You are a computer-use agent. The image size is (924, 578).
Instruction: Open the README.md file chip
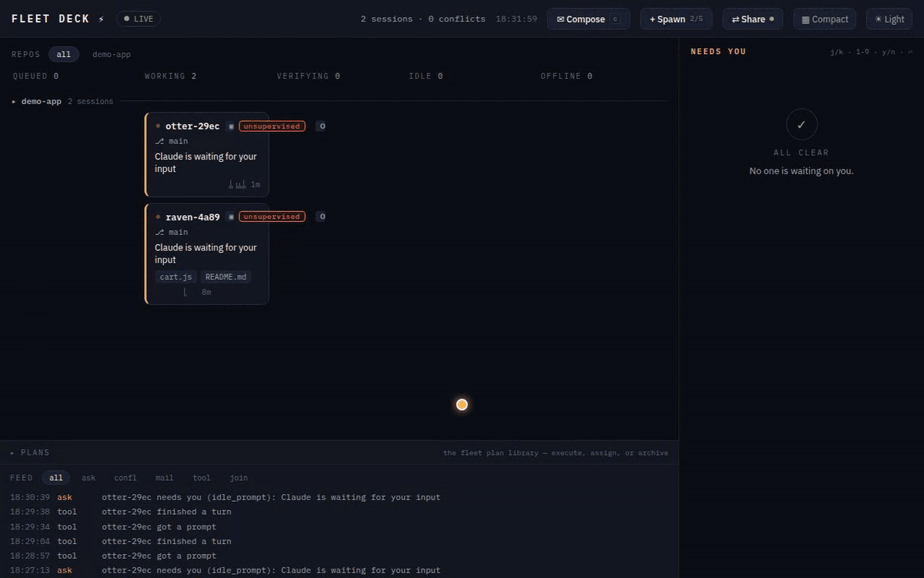(x=226, y=277)
